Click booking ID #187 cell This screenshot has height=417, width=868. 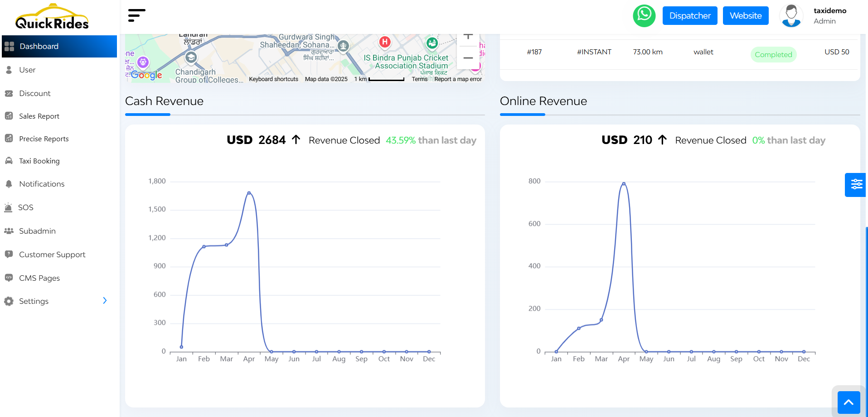[x=534, y=52]
